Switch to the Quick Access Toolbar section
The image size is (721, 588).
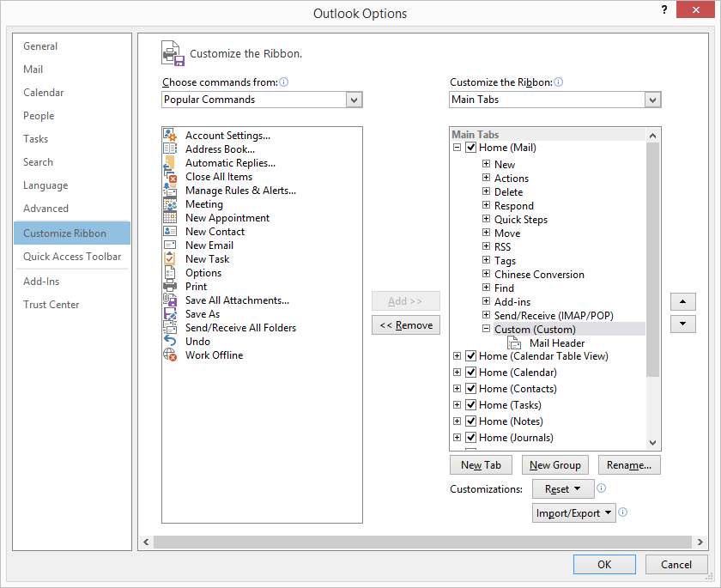(71, 256)
